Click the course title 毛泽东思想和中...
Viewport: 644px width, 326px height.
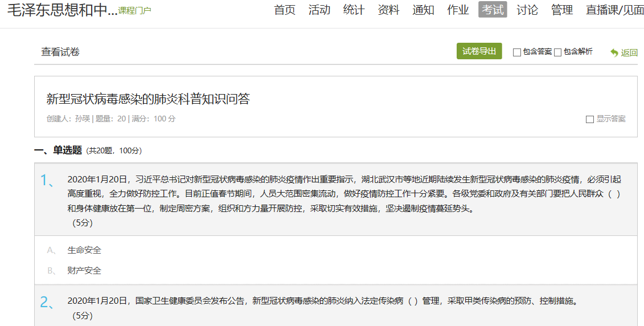tap(61, 11)
